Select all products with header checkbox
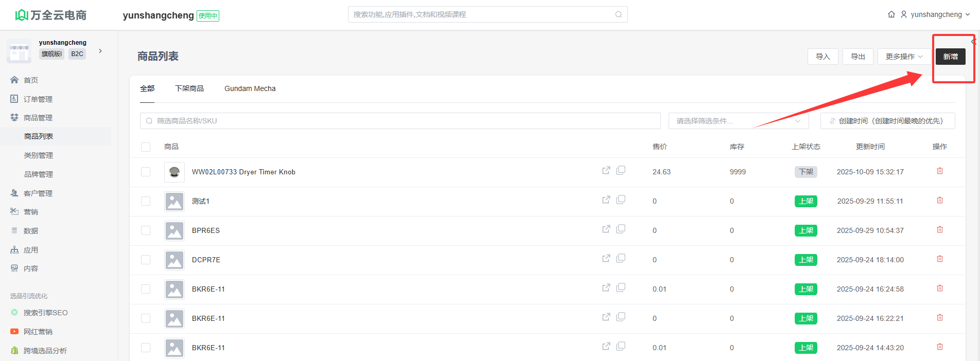Screen dimensions: 980x361 [x=146, y=147]
